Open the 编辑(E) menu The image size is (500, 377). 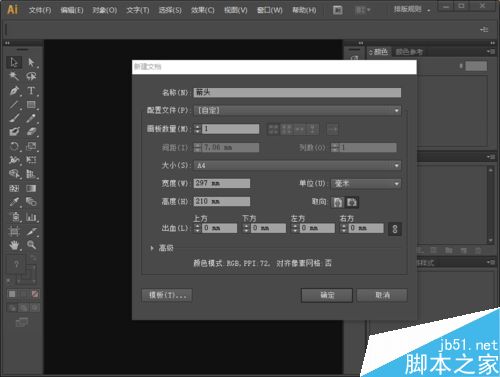(72, 10)
